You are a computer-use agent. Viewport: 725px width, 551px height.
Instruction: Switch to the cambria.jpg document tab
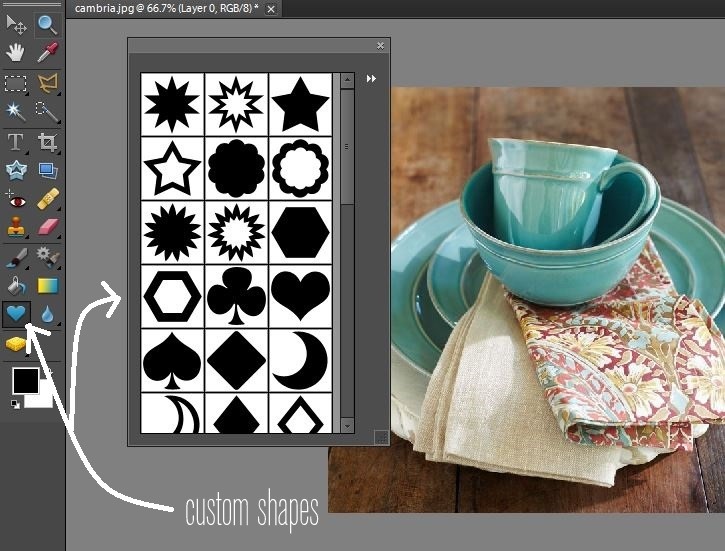[166, 7]
